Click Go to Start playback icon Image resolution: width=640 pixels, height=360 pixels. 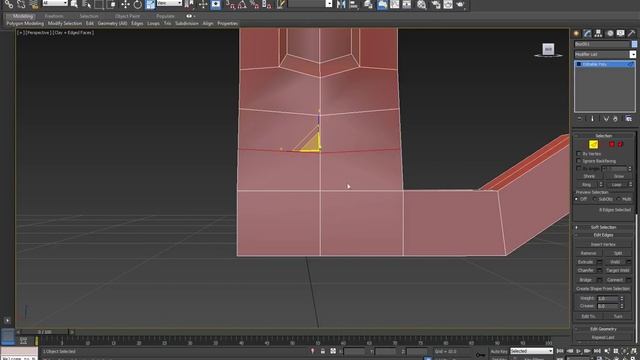(560, 351)
